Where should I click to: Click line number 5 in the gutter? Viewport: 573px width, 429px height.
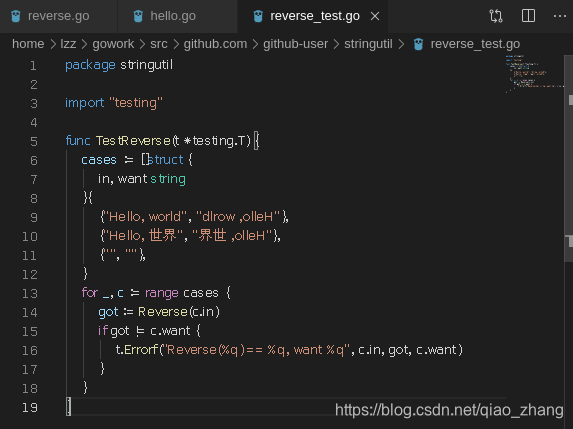34,141
